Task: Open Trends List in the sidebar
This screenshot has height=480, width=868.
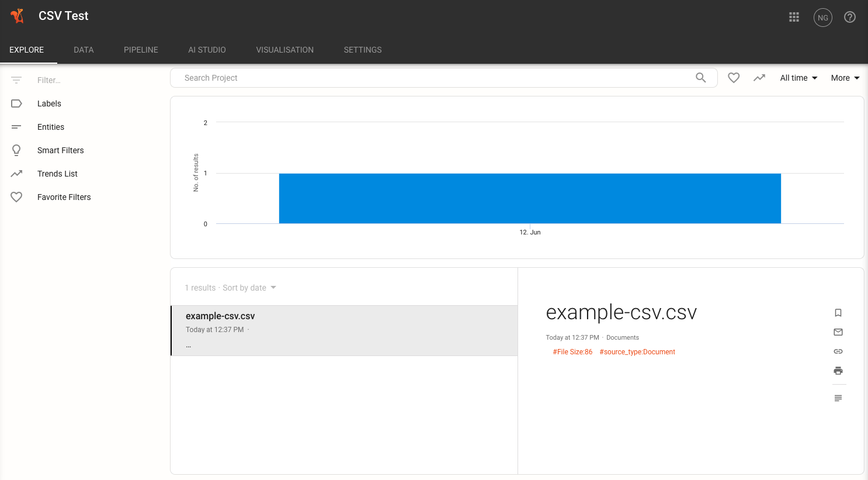Action: pyautogui.click(x=57, y=174)
